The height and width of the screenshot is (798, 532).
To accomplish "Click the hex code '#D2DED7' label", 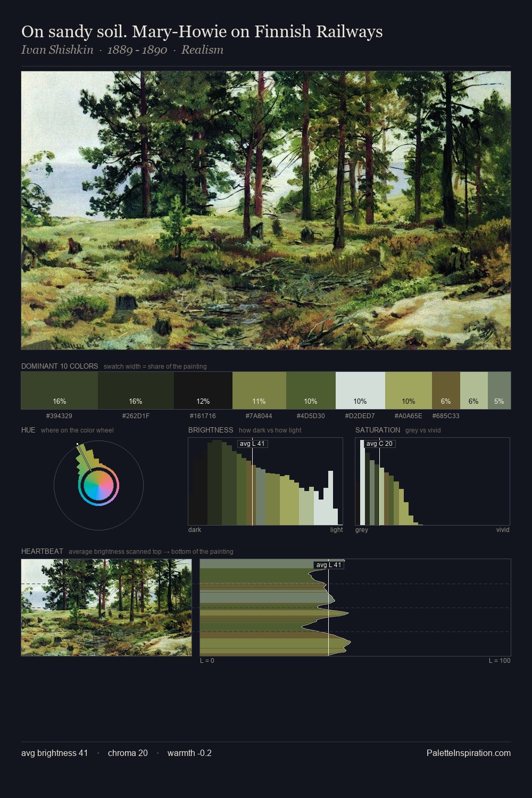I will (360, 416).
